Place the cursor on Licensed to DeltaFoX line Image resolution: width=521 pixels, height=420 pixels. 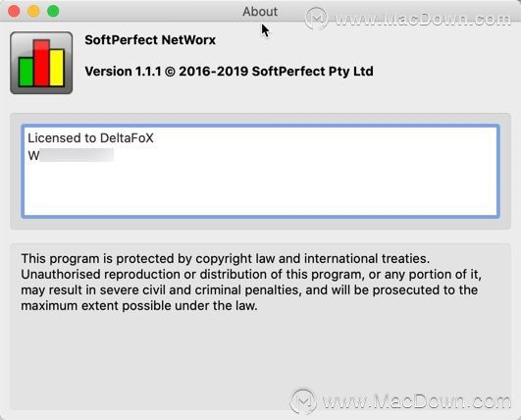pos(90,138)
